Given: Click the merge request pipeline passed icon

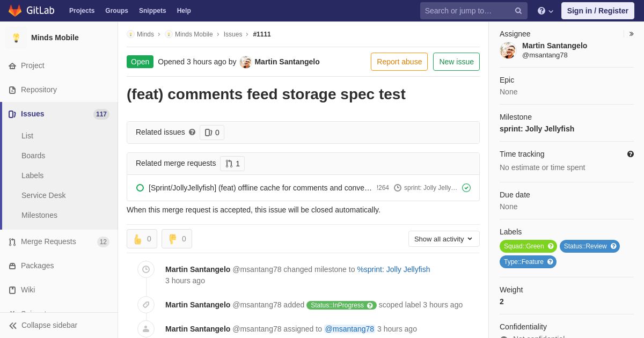Looking at the screenshot, I should tap(466, 188).
